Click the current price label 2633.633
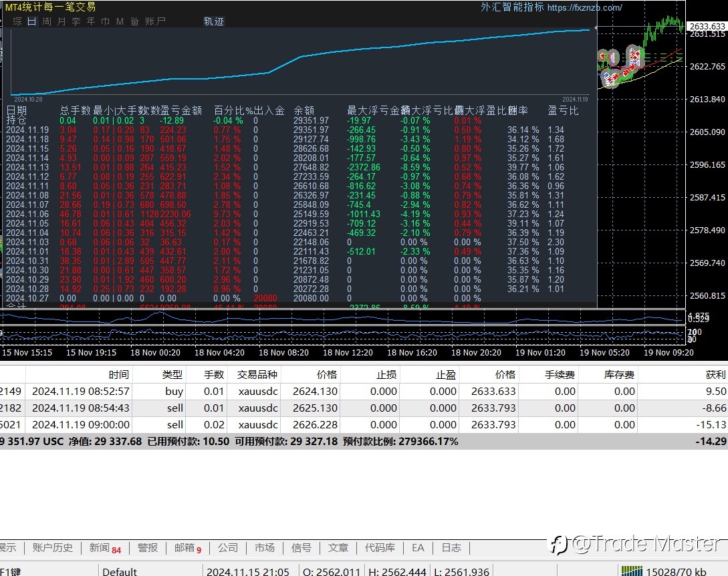728x576 pixels. coord(707,27)
